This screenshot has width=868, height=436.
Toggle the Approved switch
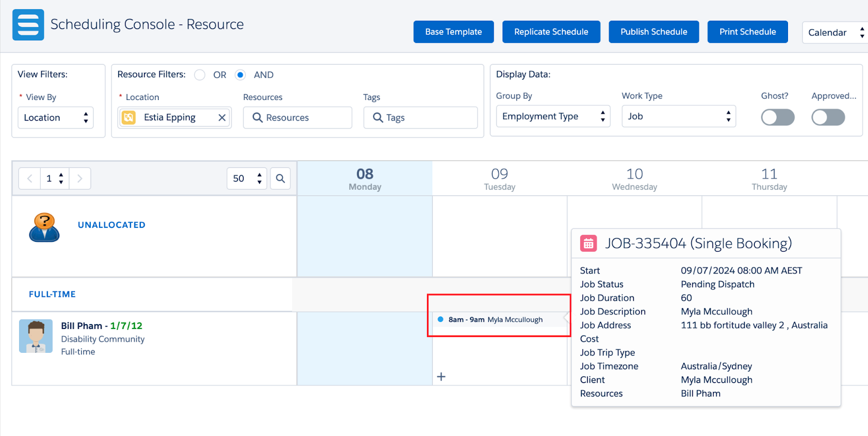click(828, 117)
